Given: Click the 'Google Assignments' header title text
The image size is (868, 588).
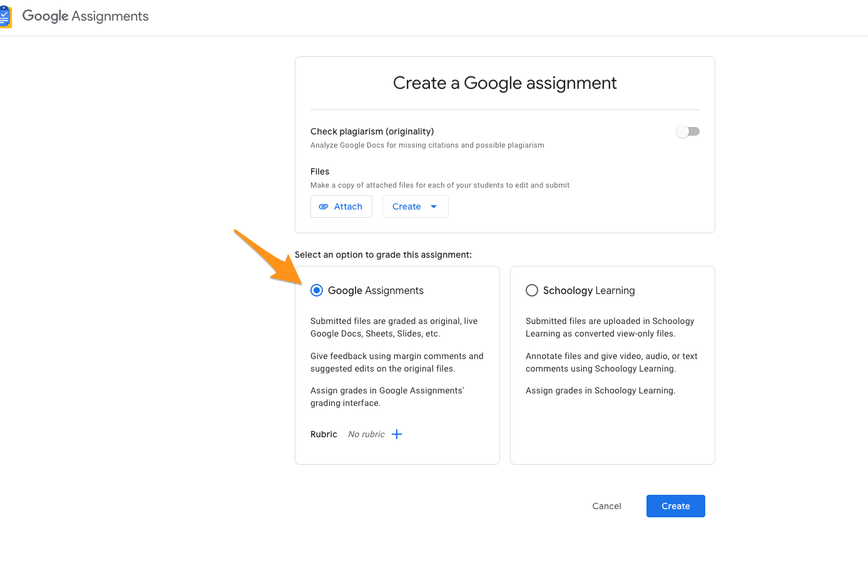Looking at the screenshot, I should pos(86,16).
